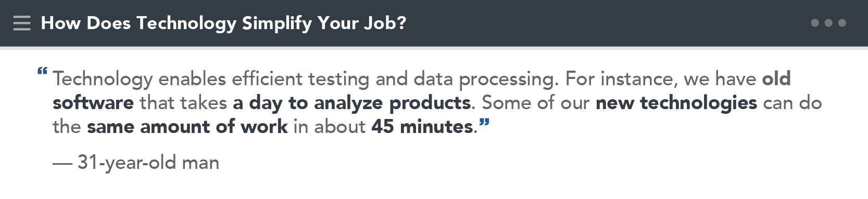Click the attribution 31-year-old man
Screen dimensions: 868x199
[x=148, y=163]
